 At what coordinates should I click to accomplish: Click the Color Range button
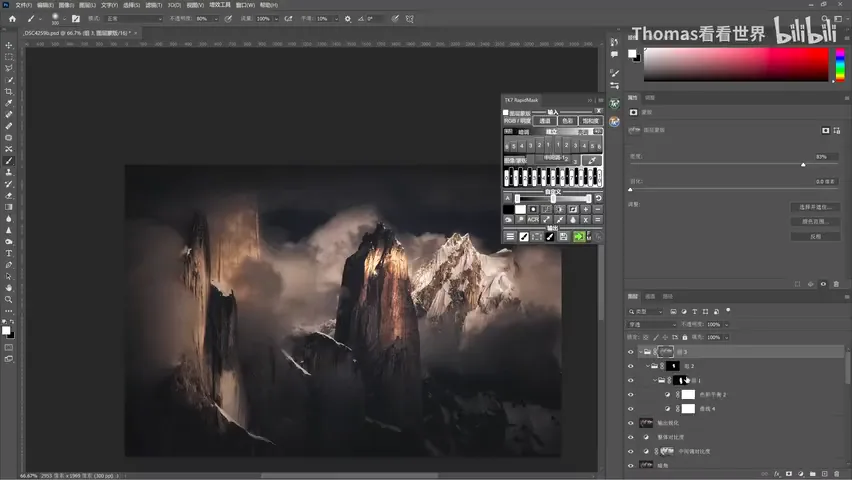[815, 221]
